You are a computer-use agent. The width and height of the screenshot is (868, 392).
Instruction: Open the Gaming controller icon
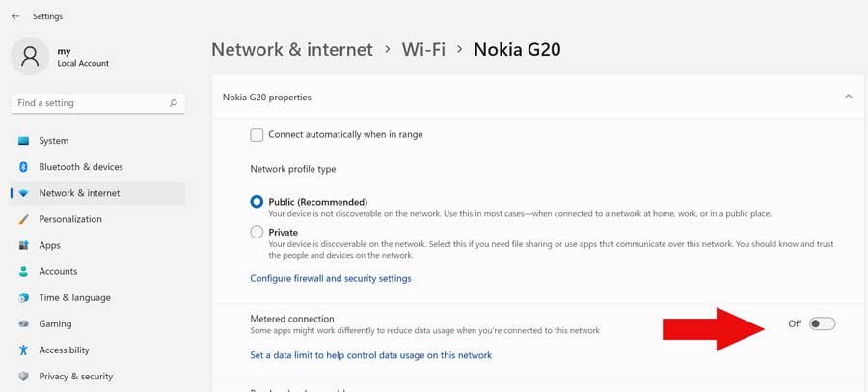23,323
